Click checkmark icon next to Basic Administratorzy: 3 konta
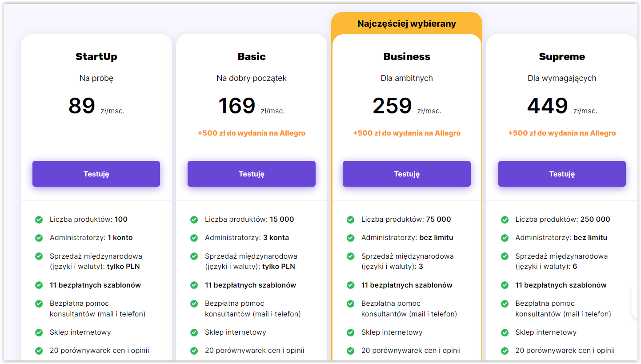The width and height of the screenshot is (641, 364). tap(194, 238)
